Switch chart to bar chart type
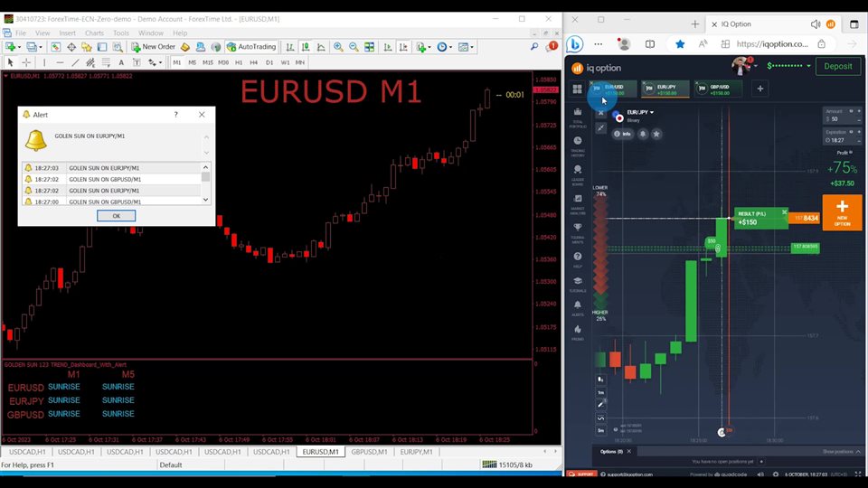868x488 pixels. coord(289,47)
